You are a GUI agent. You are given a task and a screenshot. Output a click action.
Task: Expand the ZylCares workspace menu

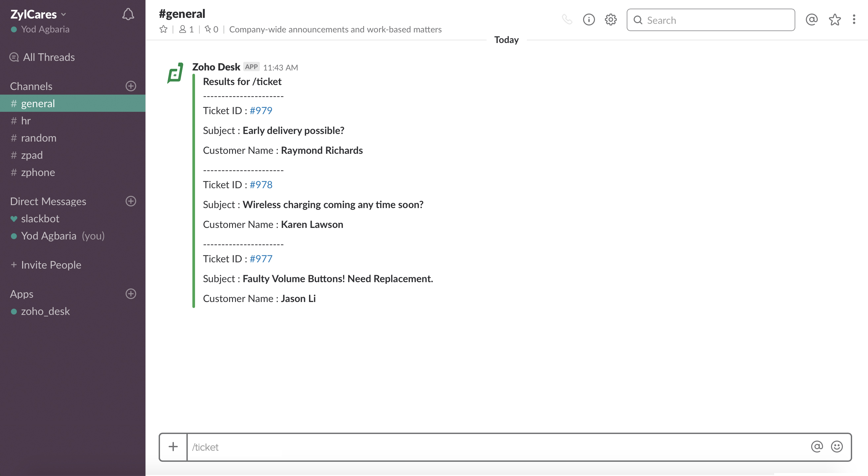38,14
